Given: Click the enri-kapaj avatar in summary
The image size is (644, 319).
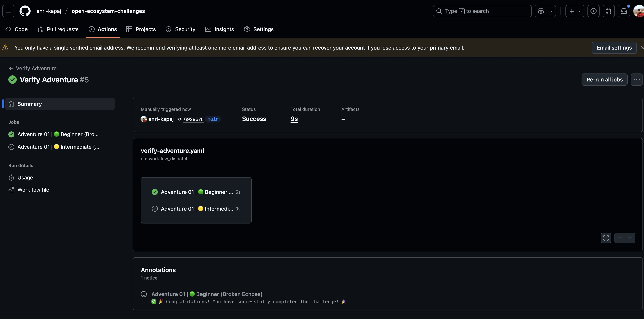Looking at the screenshot, I should 144,119.
